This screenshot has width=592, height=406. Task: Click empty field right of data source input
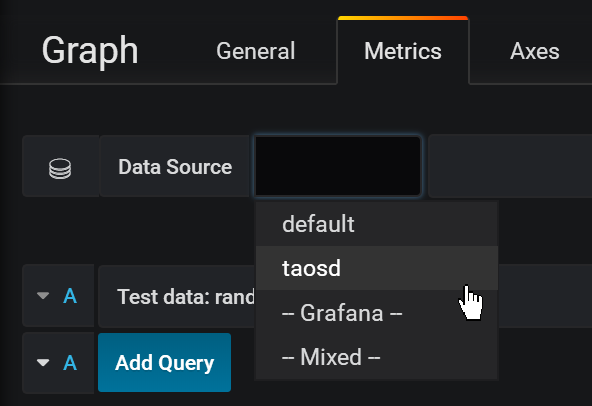click(510, 166)
